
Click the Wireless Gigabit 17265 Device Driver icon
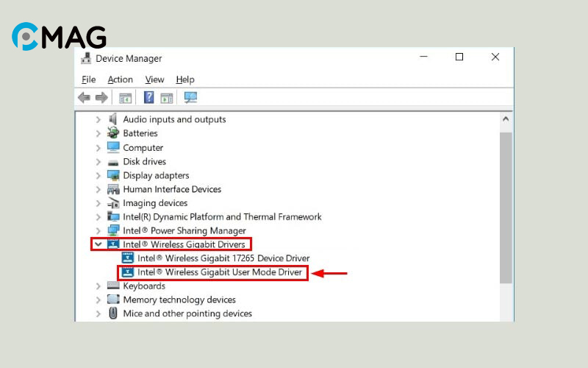tap(128, 258)
